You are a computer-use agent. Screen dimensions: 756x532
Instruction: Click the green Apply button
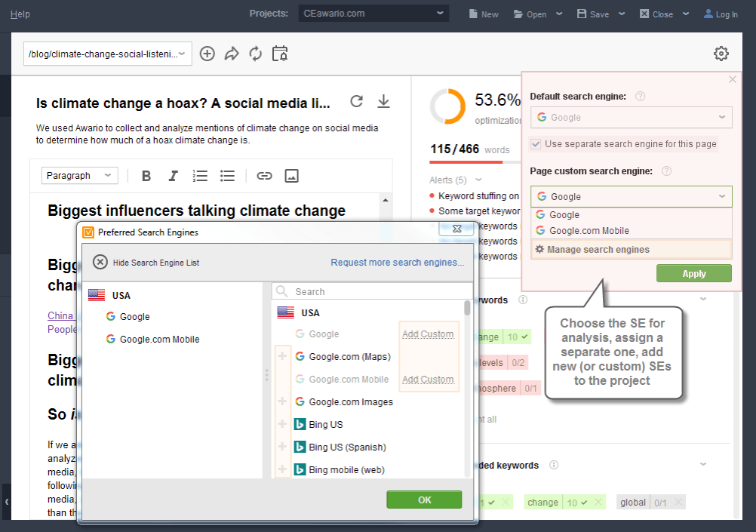click(694, 273)
